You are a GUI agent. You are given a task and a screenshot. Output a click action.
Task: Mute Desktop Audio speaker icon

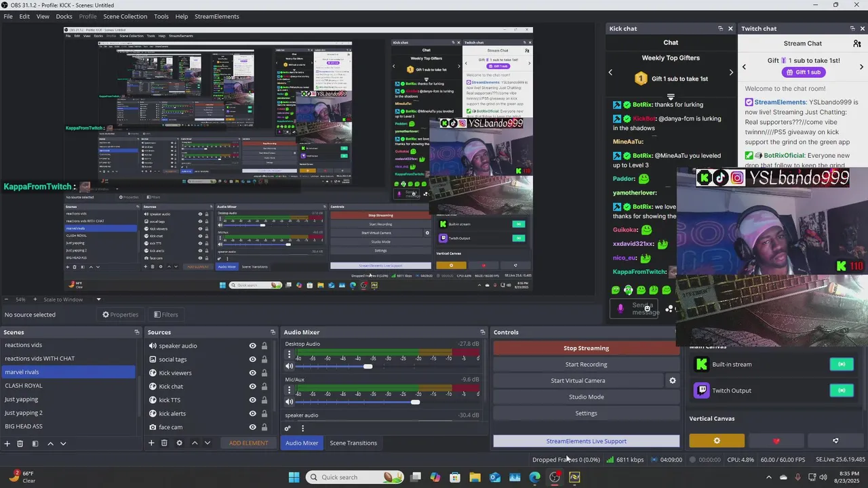click(290, 367)
